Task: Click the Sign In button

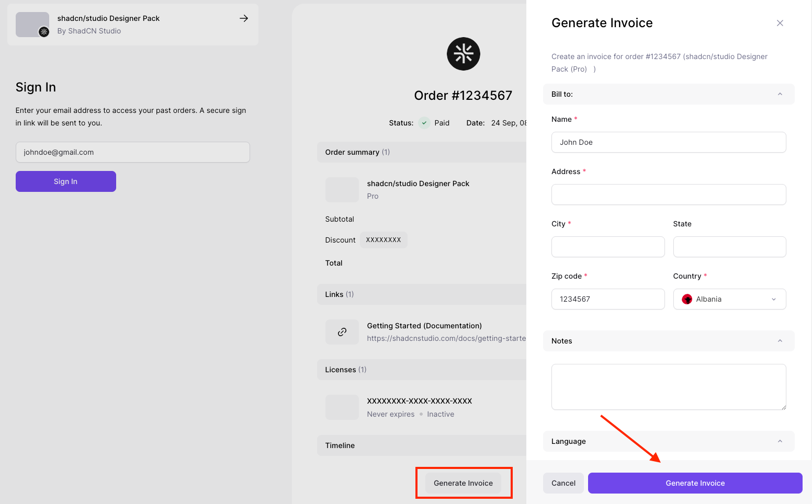Action: 66,181
